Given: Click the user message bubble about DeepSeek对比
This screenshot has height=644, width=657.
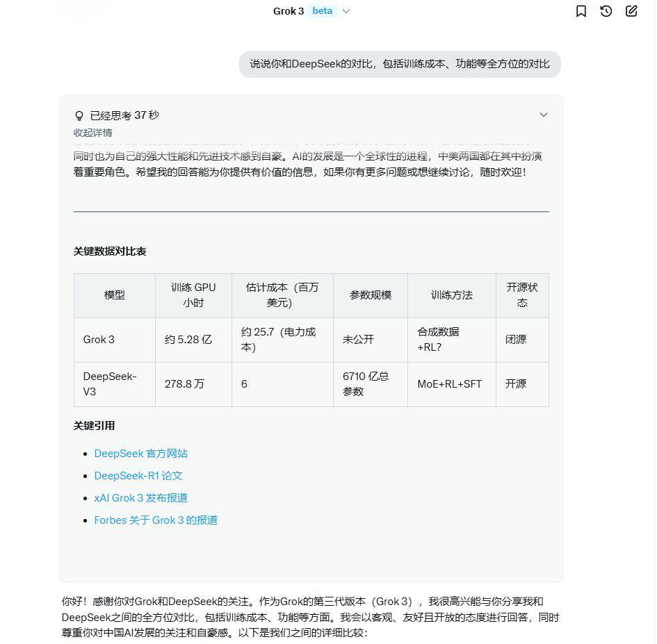Looking at the screenshot, I should tap(400, 64).
